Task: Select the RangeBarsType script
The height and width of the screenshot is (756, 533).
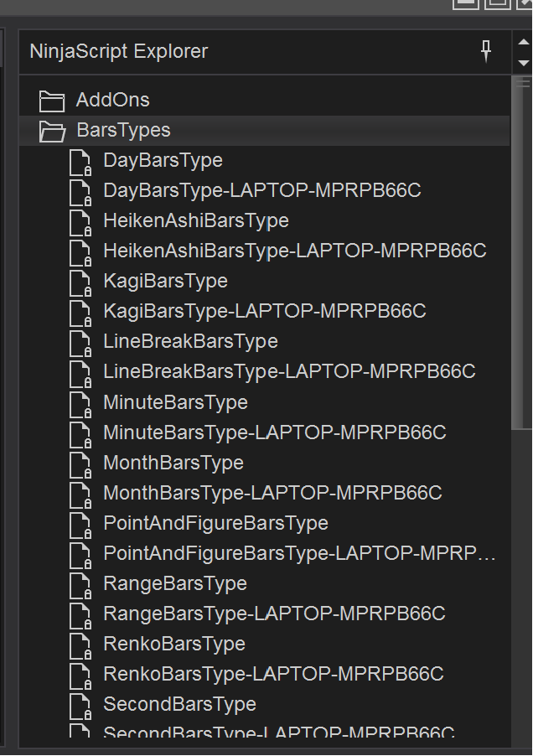Action: coord(175,583)
